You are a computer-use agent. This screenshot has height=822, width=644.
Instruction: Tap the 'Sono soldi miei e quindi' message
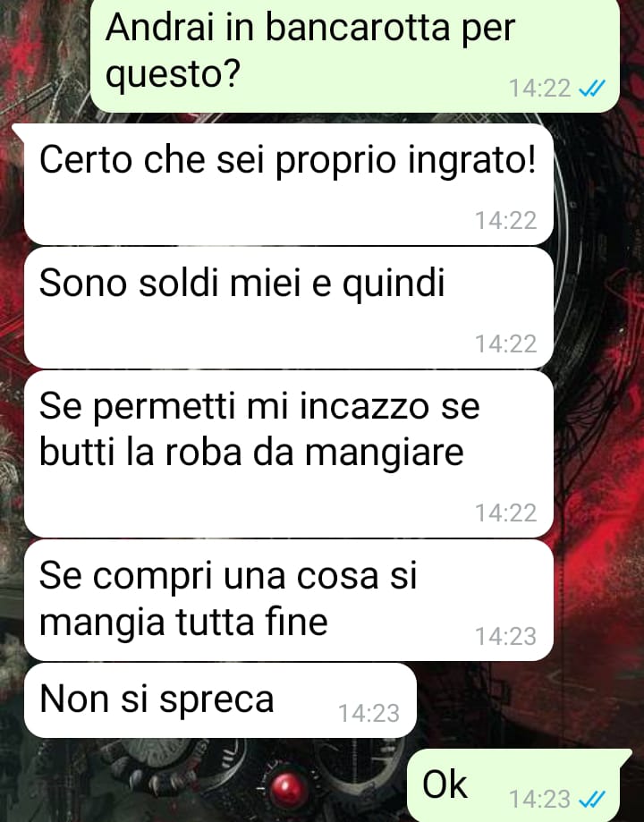288,309
